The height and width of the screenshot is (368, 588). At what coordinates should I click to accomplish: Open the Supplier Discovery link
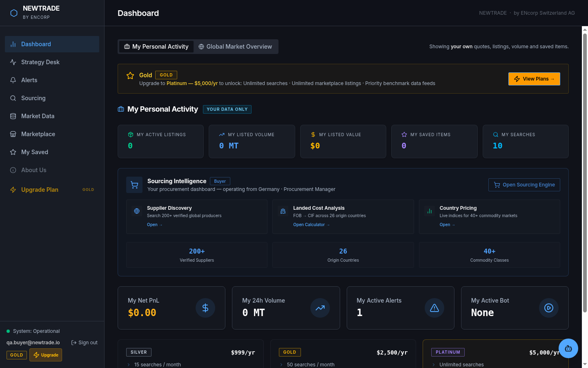(154, 225)
